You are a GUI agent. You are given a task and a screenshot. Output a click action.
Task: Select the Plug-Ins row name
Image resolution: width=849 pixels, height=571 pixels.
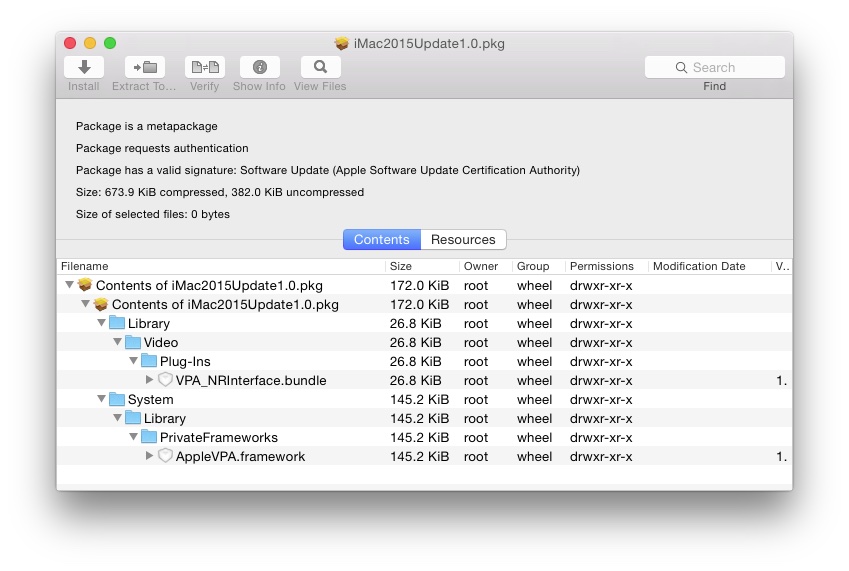[185, 362]
